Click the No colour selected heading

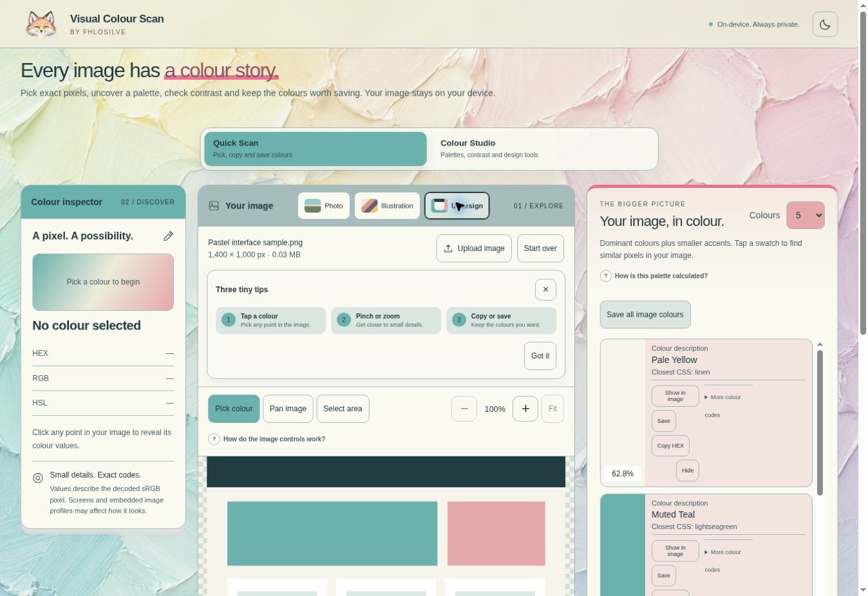(86, 326)
